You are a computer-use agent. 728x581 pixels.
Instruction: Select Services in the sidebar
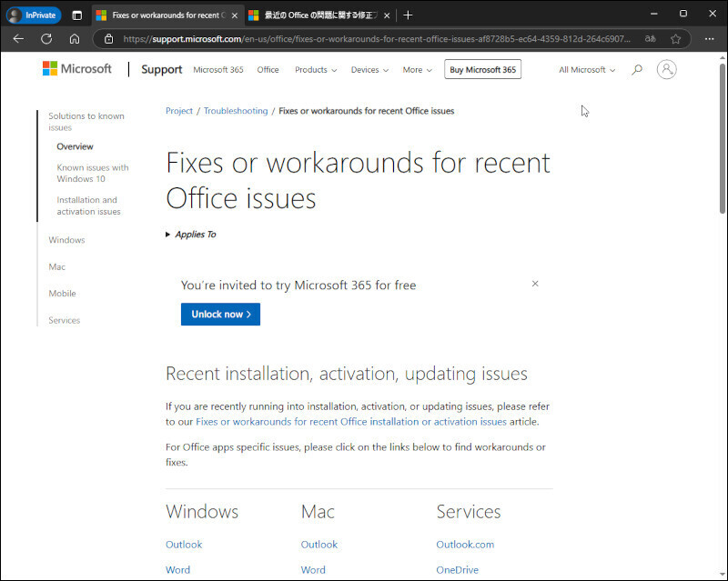[x=65, y=320]
